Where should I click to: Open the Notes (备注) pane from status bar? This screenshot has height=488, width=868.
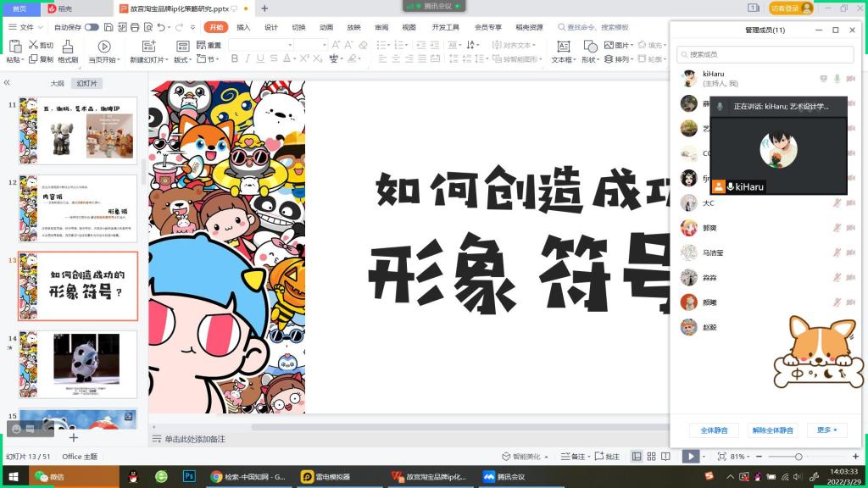pos(573,457)
